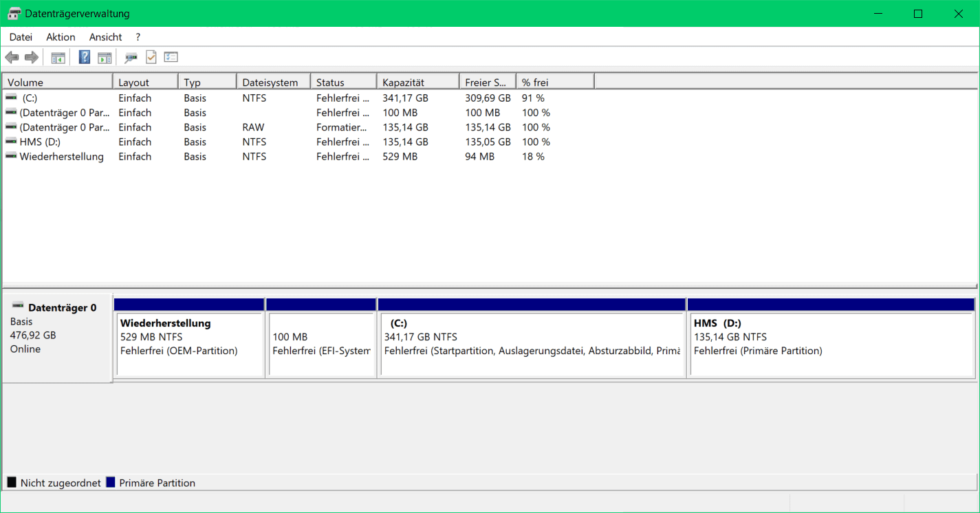Select the Wiederherstellung 529 MB partition block

click(189, 338)
